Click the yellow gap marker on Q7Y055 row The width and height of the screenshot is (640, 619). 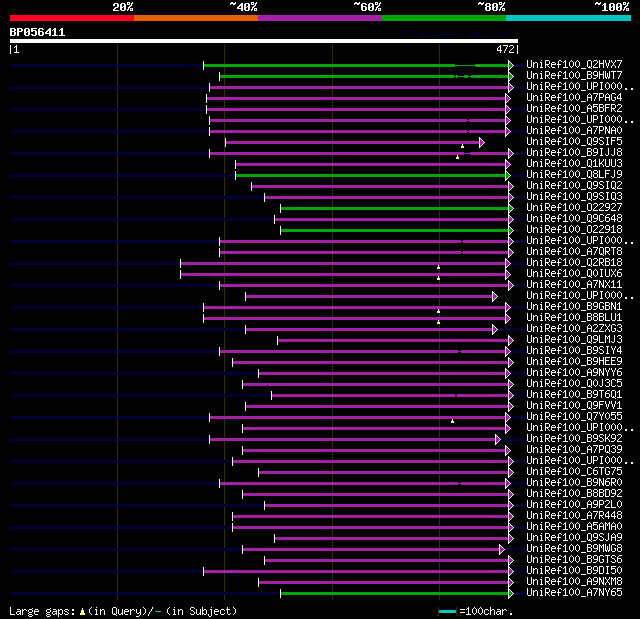pyautogui.click(x=452, y=421)
